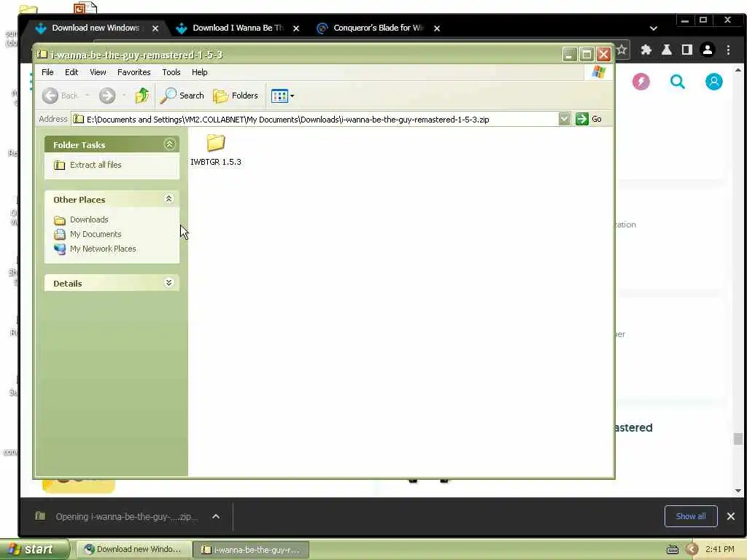The height and width of the screenshot is (560, 747).
Task: Toggle the Folders pane button
Action: 236,96
